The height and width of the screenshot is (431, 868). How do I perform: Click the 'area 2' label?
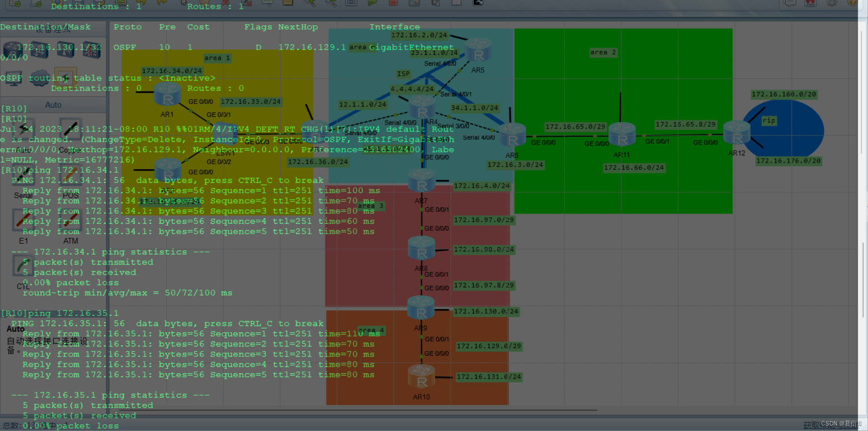[x=603, y=52]
